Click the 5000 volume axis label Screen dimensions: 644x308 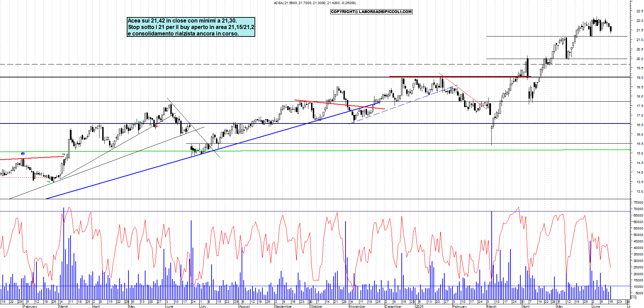(639, 293)
